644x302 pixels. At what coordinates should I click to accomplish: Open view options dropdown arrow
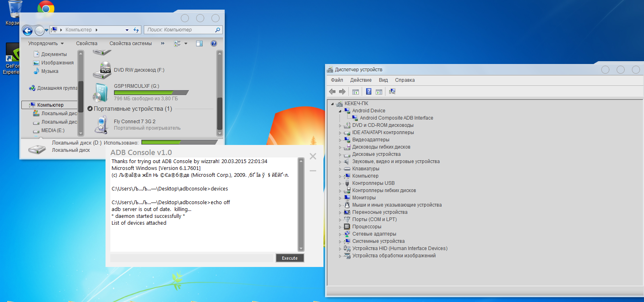coord(186,43)
